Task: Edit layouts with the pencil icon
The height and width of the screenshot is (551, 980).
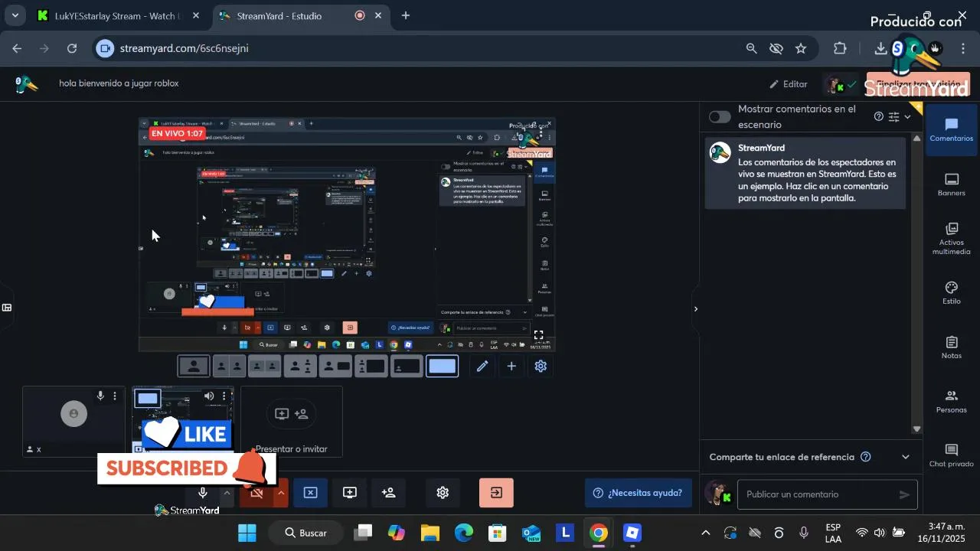Action: tap(482, 366)
